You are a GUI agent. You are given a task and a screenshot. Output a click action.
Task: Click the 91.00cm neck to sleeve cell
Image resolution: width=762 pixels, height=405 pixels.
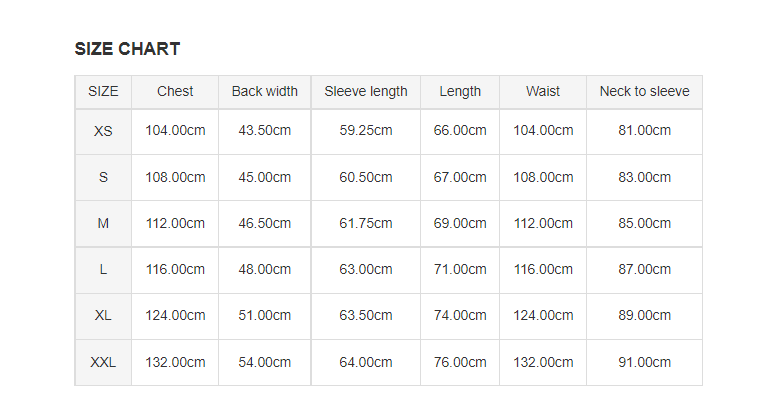(x=644, y=363)
